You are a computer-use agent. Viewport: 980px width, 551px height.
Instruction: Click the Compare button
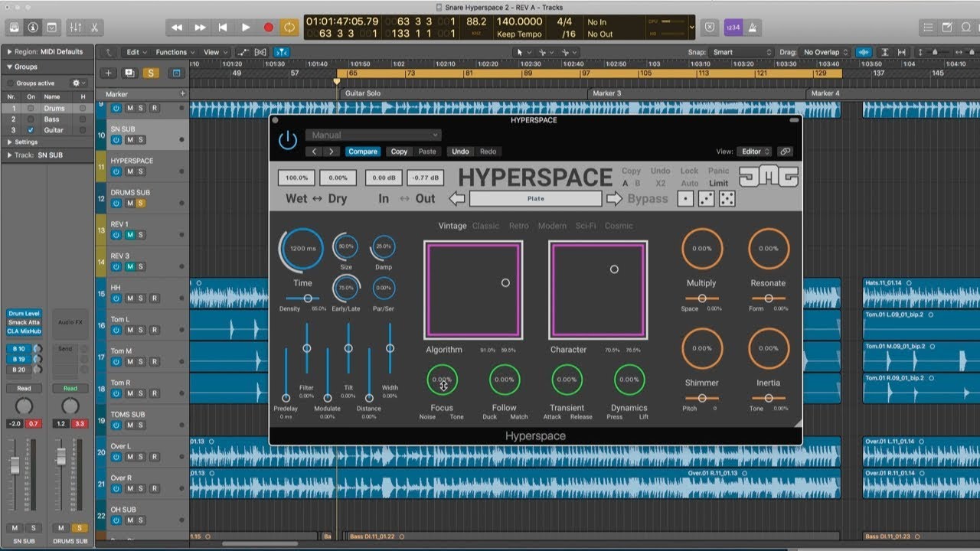[x=363, y=152]
